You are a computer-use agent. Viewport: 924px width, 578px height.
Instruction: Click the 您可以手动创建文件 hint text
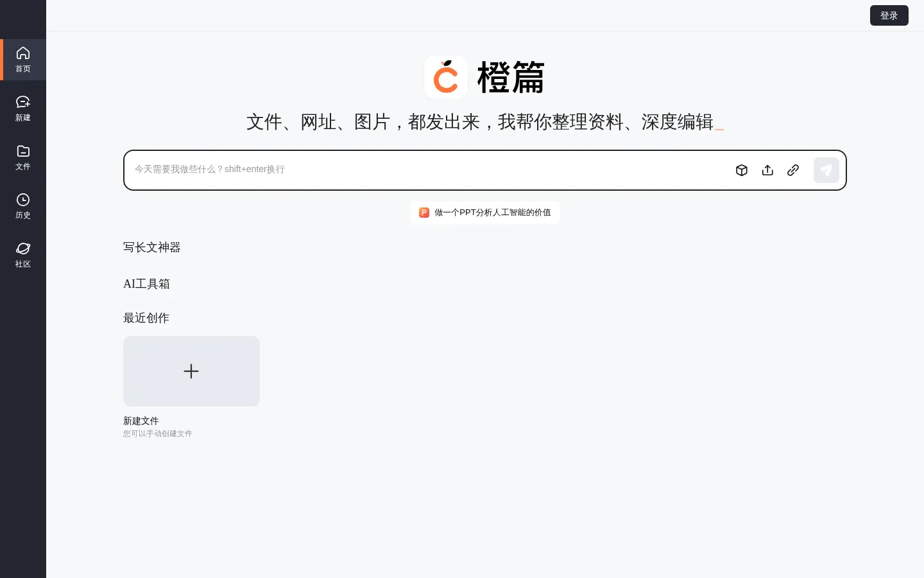[158, 433]
